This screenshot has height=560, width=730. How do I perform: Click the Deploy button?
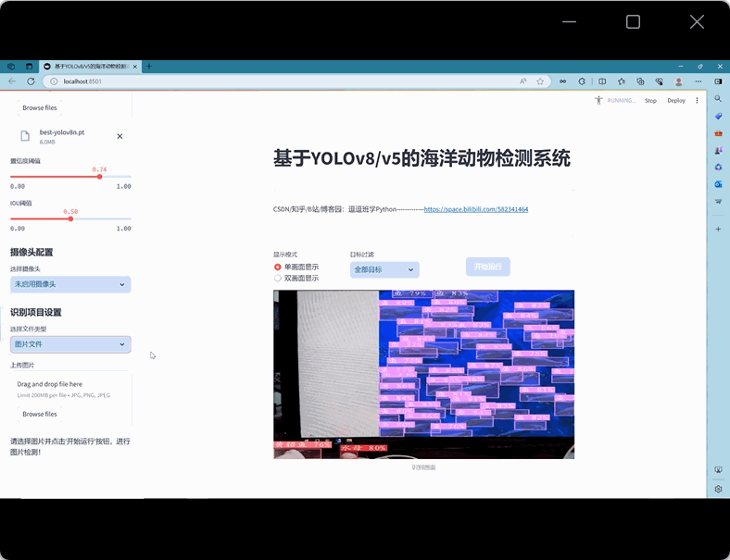pos(676,101)
